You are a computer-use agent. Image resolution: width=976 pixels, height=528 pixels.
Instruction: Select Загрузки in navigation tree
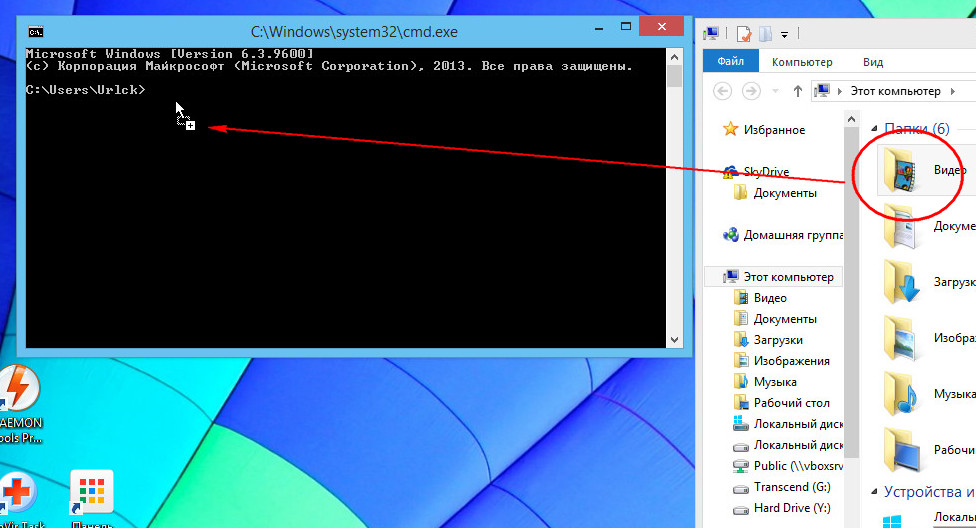[x=777, y=340]
